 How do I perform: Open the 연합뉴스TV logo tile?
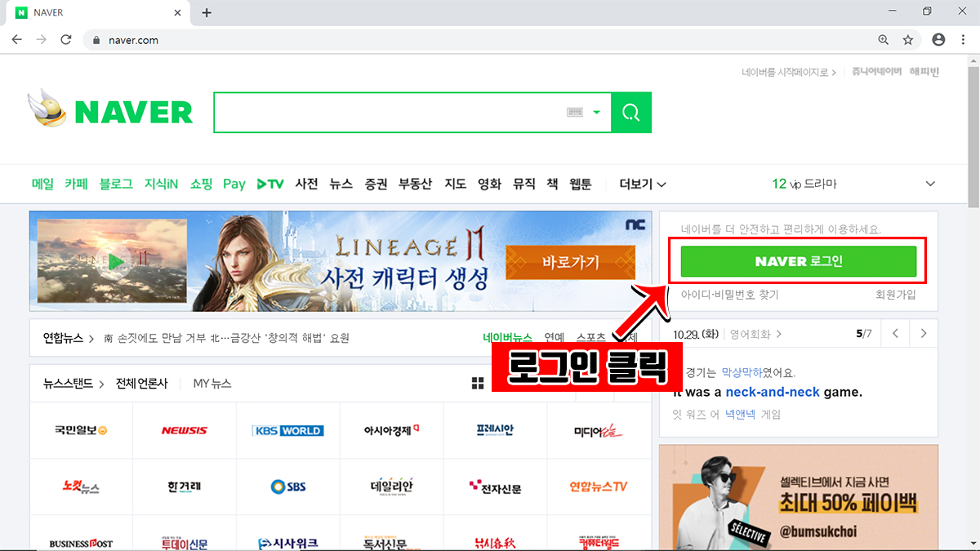(599, 487)
